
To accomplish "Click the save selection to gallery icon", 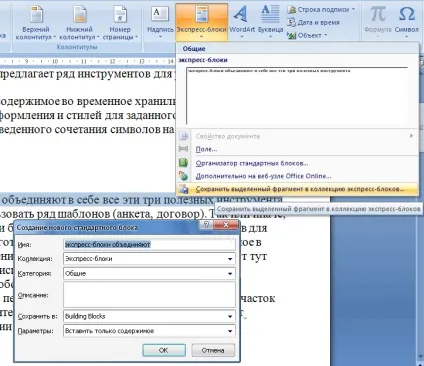I will click(x=183, y=189).
